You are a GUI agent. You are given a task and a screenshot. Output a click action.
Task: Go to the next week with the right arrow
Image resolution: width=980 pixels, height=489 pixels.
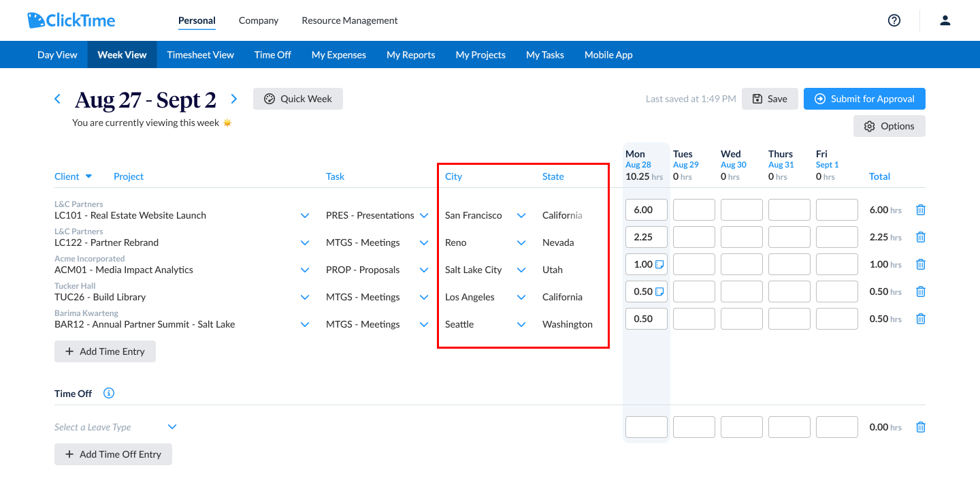(233, 98)
